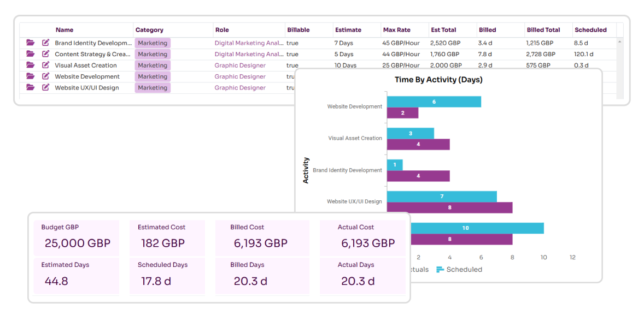Sort table by Billable column header

(298, 30)
